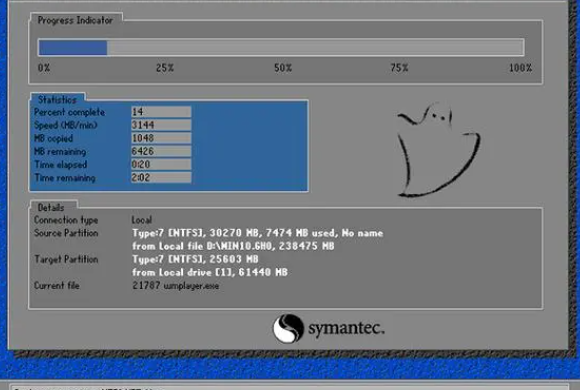Click the 100% progress marker label

pos(520,68)
